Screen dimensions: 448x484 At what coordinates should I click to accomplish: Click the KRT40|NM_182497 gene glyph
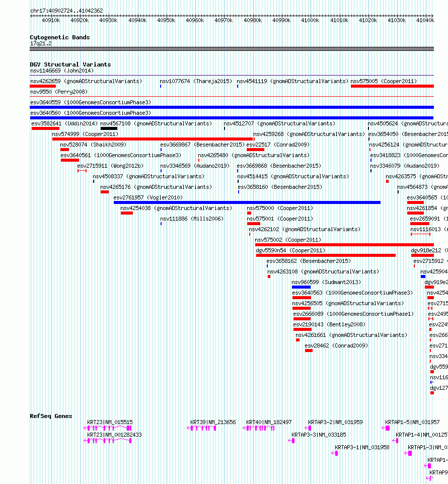click(259, 428)
